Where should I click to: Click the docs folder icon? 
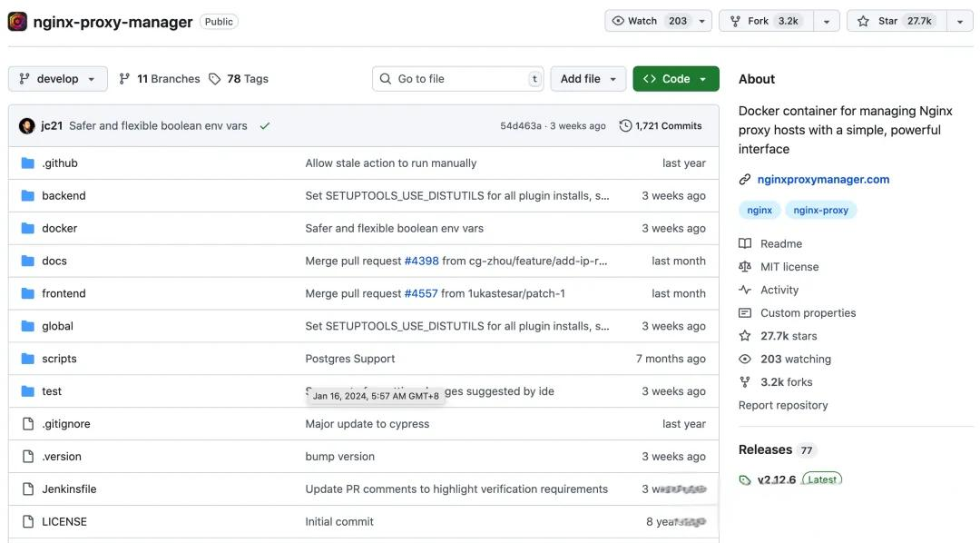point(27,261)
